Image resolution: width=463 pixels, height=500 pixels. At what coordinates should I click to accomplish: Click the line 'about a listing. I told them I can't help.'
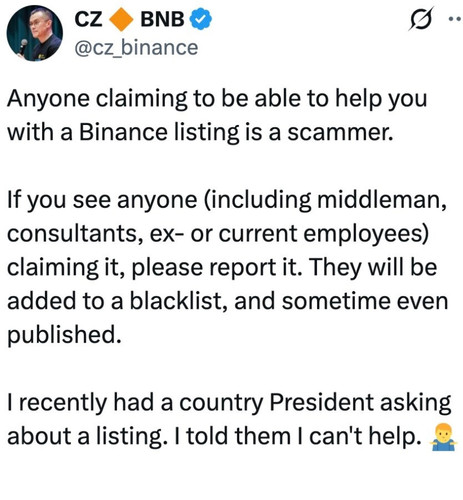pos(213,437)
